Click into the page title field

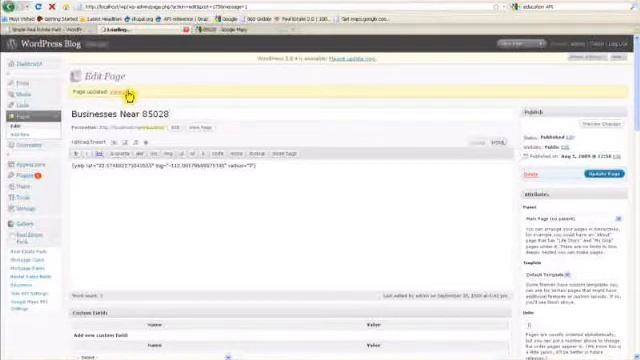point(290,114)
